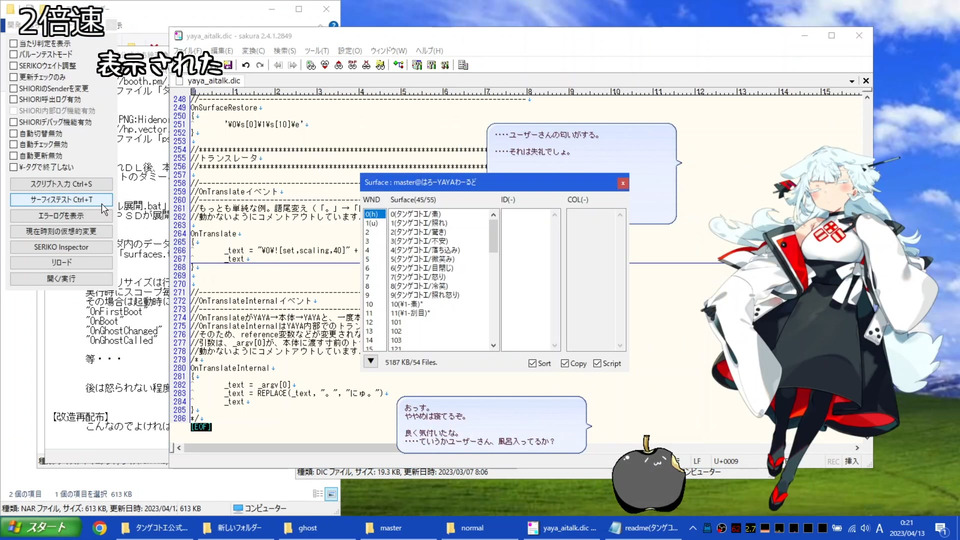960x540 pixels.
Task: Toggle the SHIORIデバッグ機能有効 checkbox
Action: (x=13, y=122)
